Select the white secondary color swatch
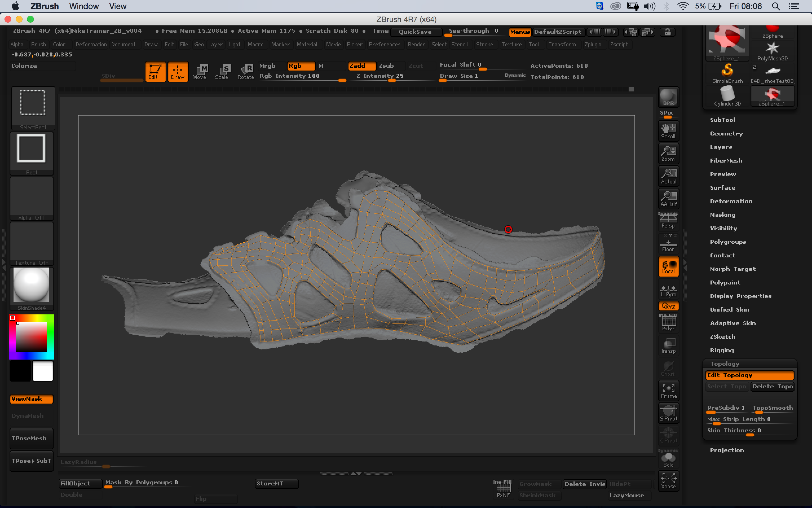 point(43,371)
